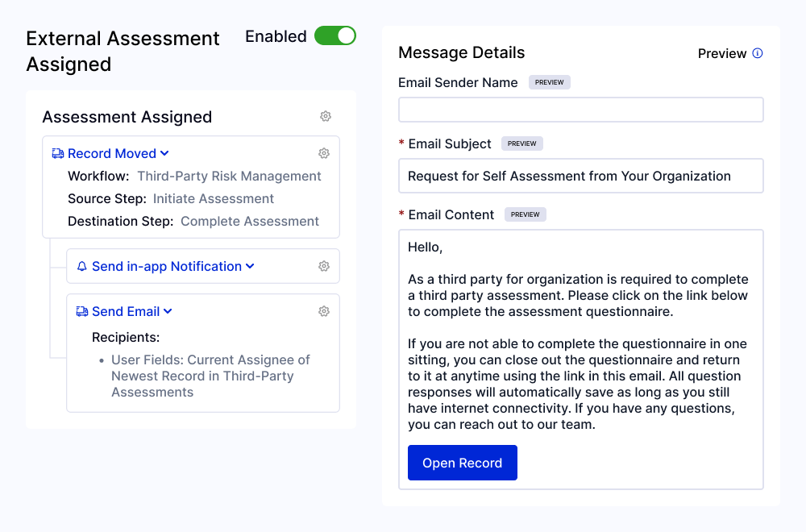Viewport: 806px width, 532px height.
Task: Click the Preview info icon
Action: 758,53
